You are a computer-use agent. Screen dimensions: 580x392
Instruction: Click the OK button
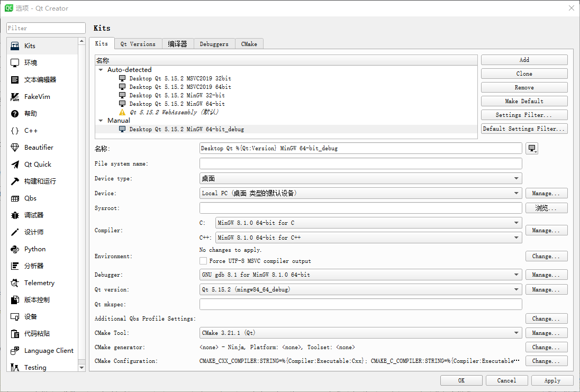[x=461, y=380]
